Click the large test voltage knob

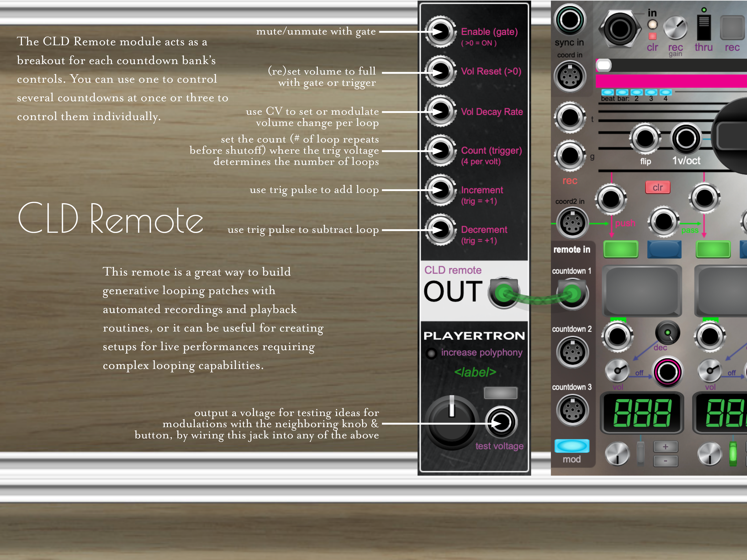pyautogui.click(x=452, y=422)
